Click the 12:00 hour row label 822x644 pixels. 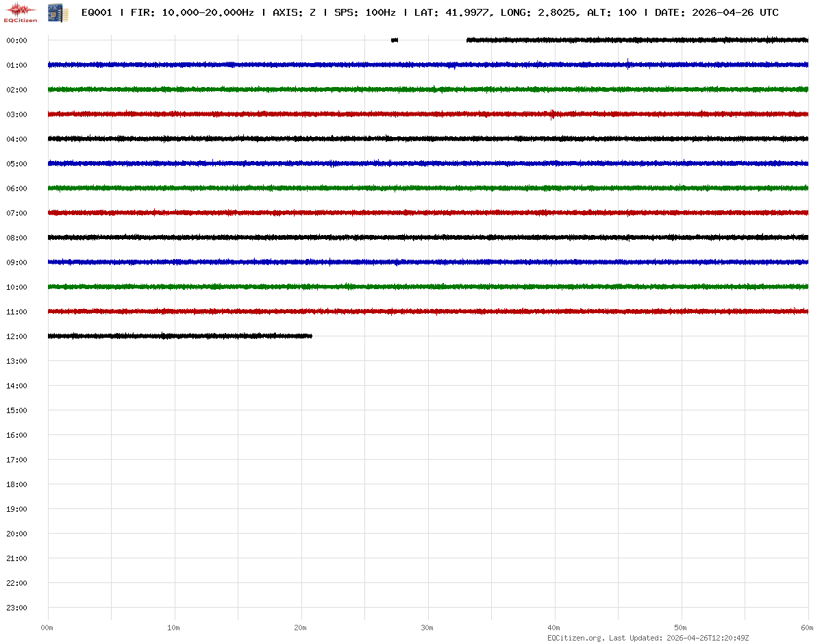point(16,336)
